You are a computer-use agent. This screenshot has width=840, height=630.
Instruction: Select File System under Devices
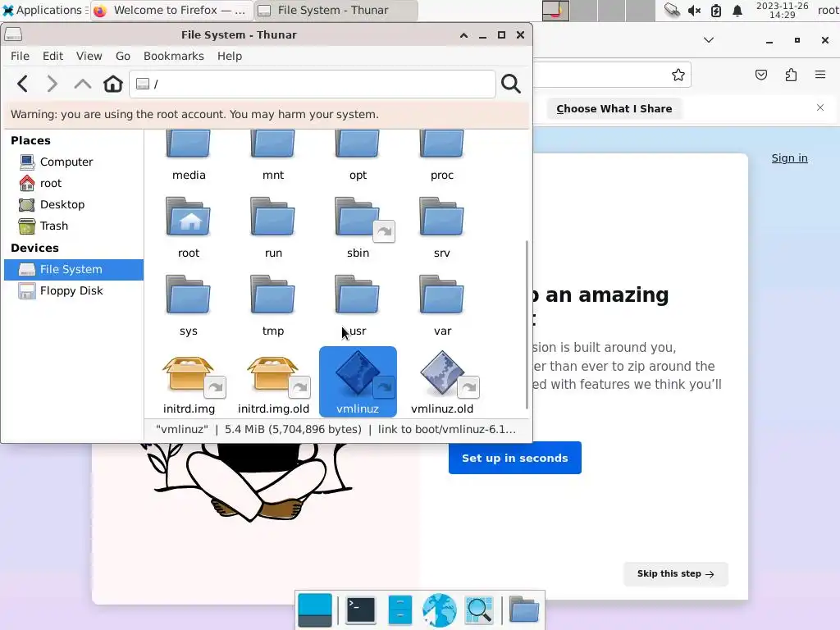[73, 269]
